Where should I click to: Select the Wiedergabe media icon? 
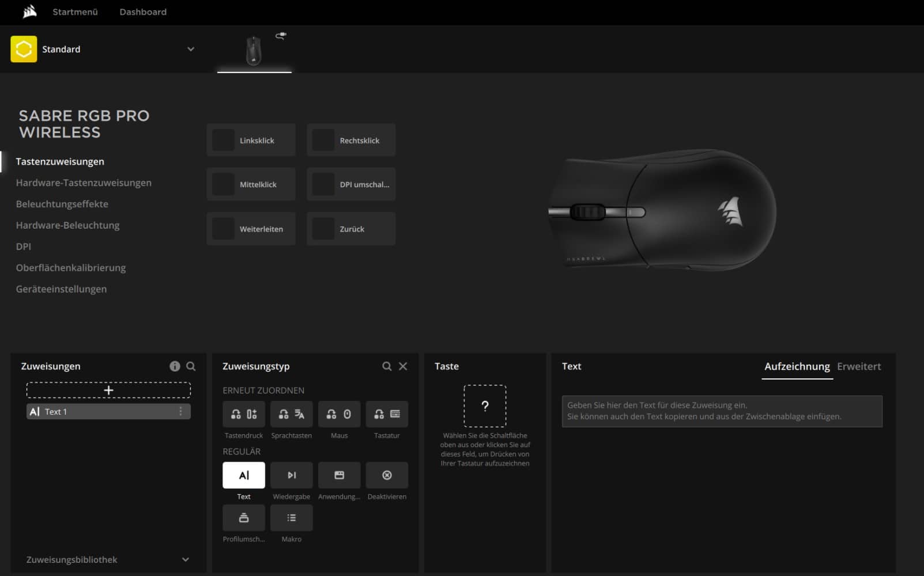coord(291,475)
